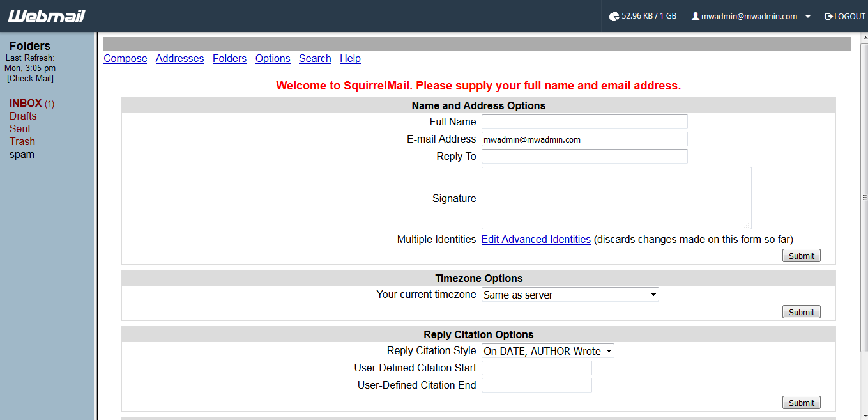Open the Trash folder

pos(22,141)
